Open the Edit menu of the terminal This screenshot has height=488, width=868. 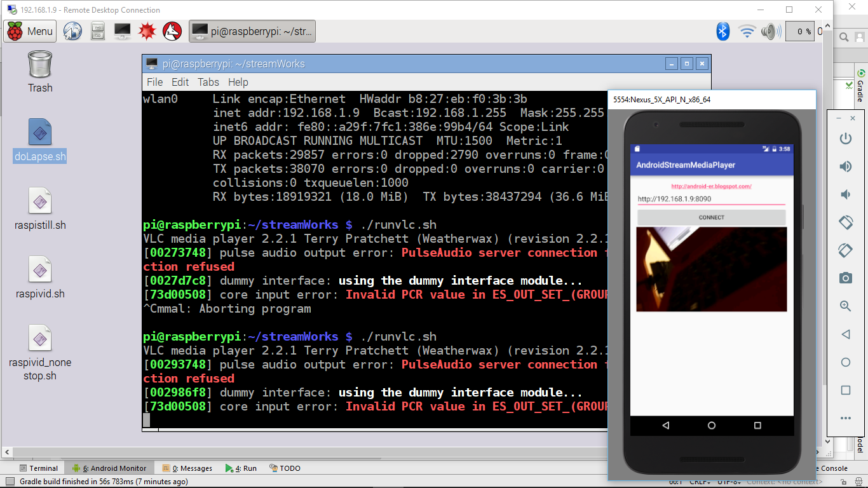(180, 82)
